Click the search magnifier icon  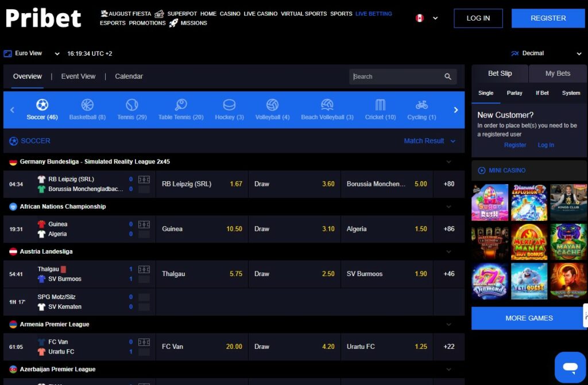[448, 76]
